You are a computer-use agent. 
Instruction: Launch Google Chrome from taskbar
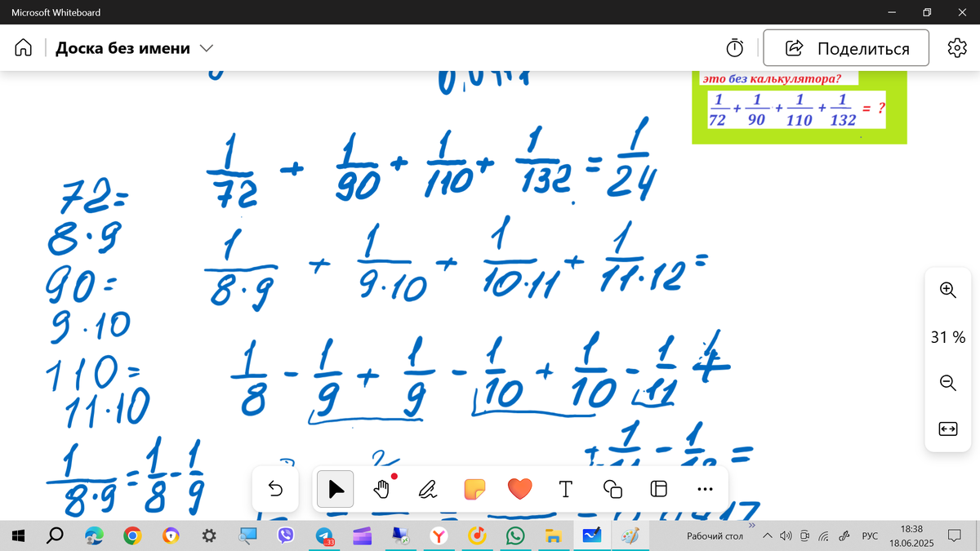(x=132, y=535)
